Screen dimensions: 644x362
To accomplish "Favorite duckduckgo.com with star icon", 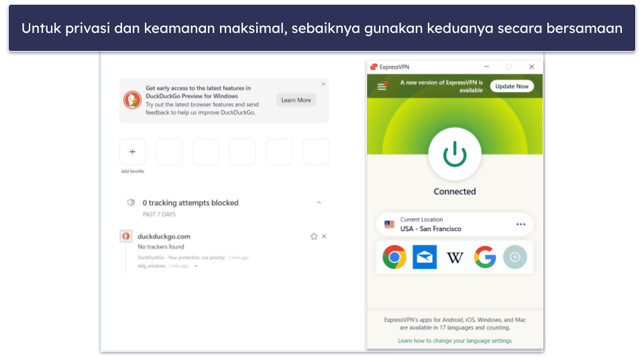I will pos(314,237).
